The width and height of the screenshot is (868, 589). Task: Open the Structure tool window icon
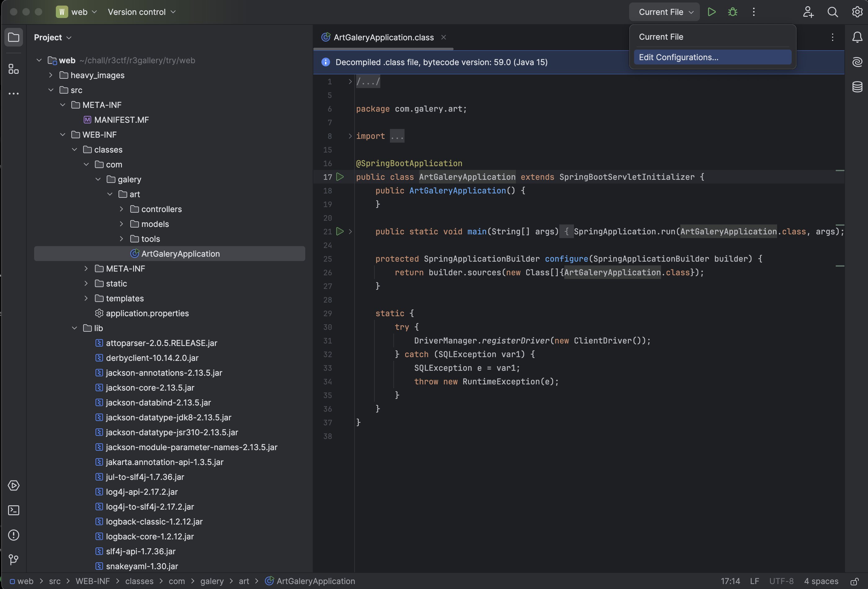point(13,69)
